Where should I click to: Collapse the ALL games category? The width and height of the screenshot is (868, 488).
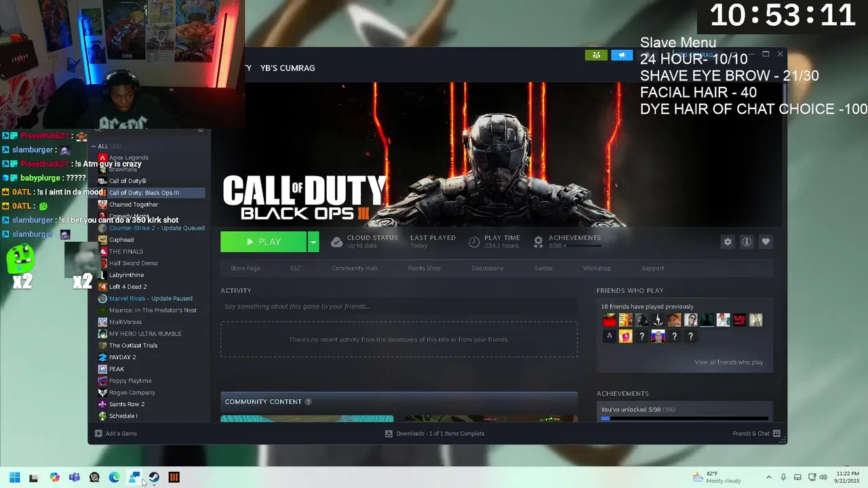coord(94,146)
